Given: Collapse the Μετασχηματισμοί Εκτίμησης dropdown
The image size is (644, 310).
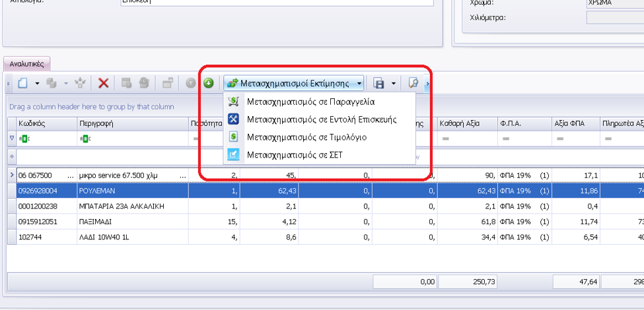Looking at the screenshot, I should click(295, 83).
